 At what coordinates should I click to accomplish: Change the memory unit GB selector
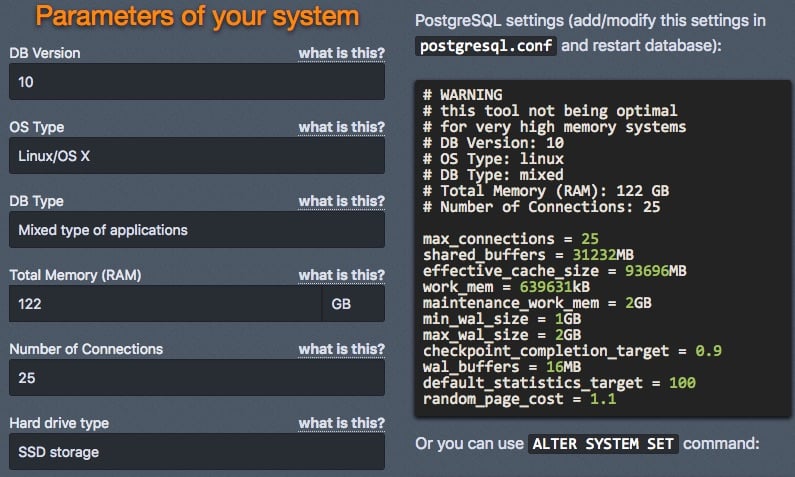(352, 304)
